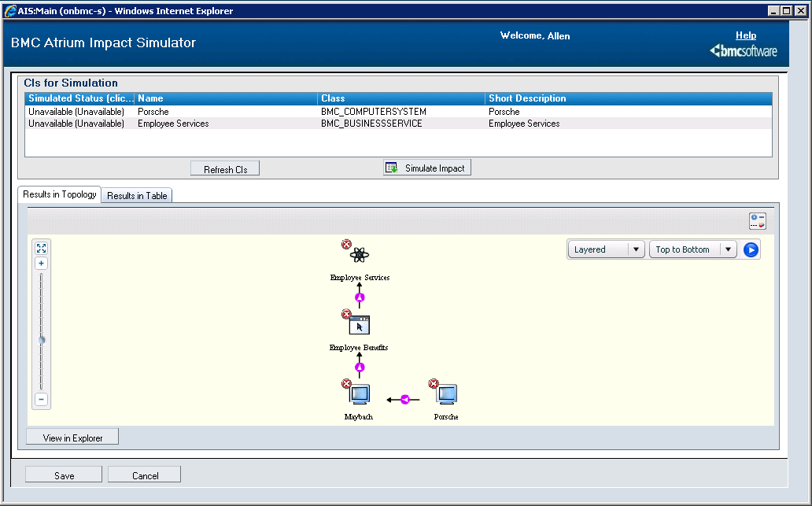Minimize the Internet Explorer window

tap(773, 11)
